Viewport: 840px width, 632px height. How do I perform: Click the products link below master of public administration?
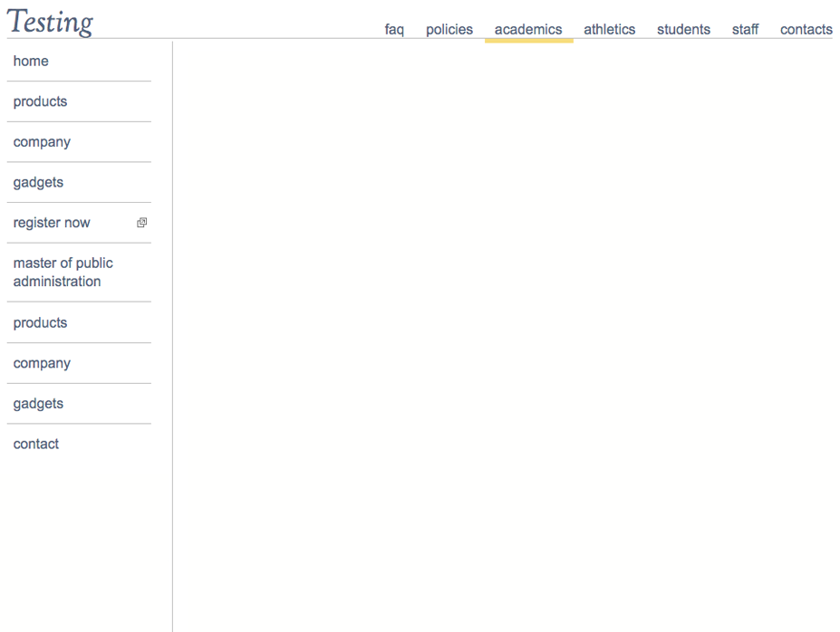(40, 323)
